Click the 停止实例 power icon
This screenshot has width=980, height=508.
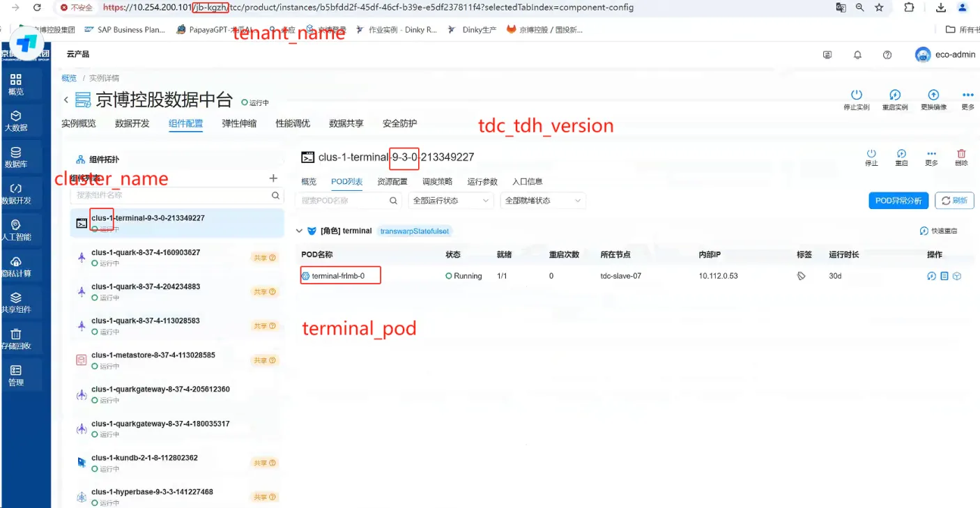(x=856, y=95)
